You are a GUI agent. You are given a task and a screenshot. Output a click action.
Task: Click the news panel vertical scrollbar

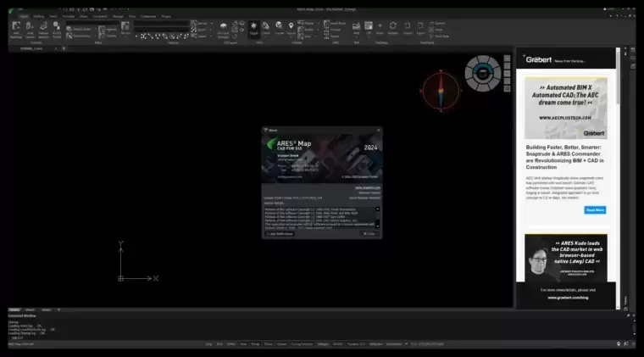(618, 178)
